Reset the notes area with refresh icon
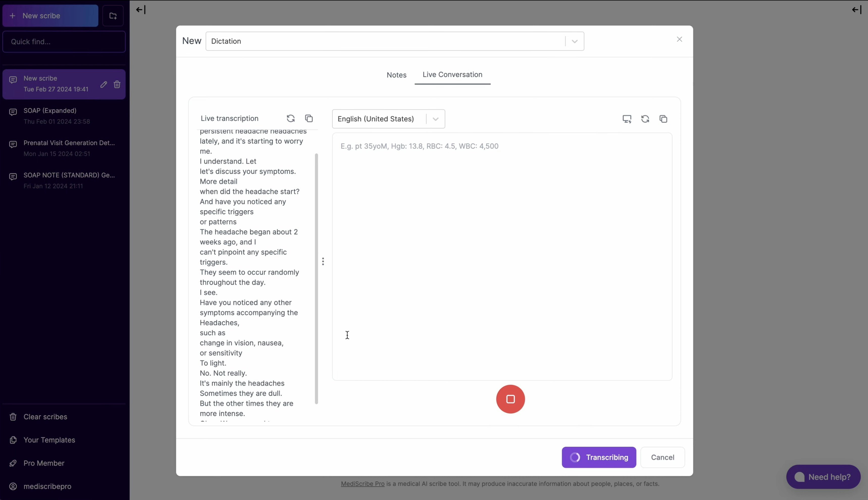Image resolution: width=868 pixels, height=500 pixels. [x=645, y=119]
